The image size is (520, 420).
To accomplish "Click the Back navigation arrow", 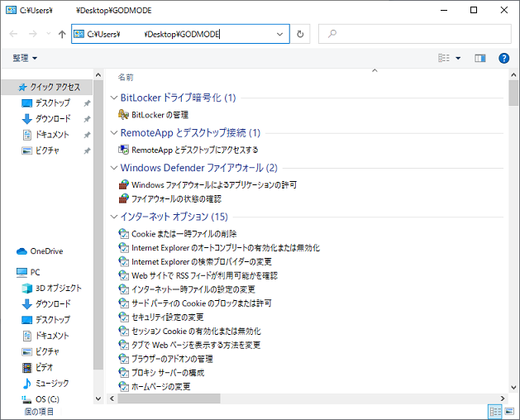I will point(13,34).
